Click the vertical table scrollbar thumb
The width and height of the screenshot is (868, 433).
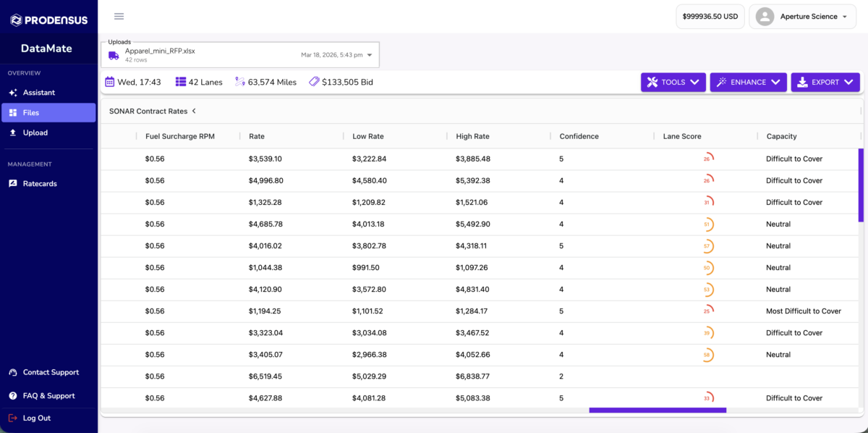tap(861, 185)
